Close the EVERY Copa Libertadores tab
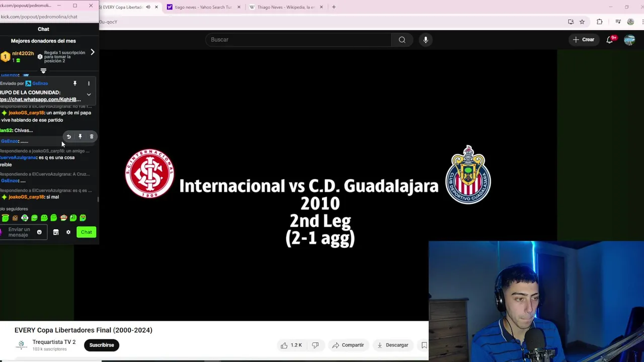644x362 pixels. tap(156, 7)
